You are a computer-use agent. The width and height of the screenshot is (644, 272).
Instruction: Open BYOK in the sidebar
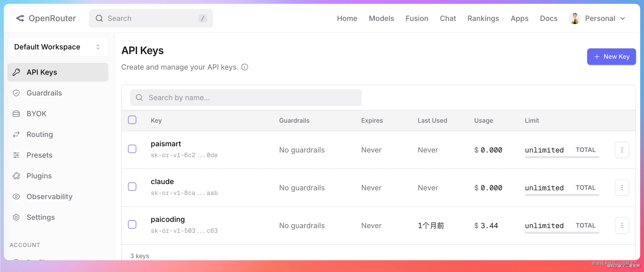click(58, 114)
